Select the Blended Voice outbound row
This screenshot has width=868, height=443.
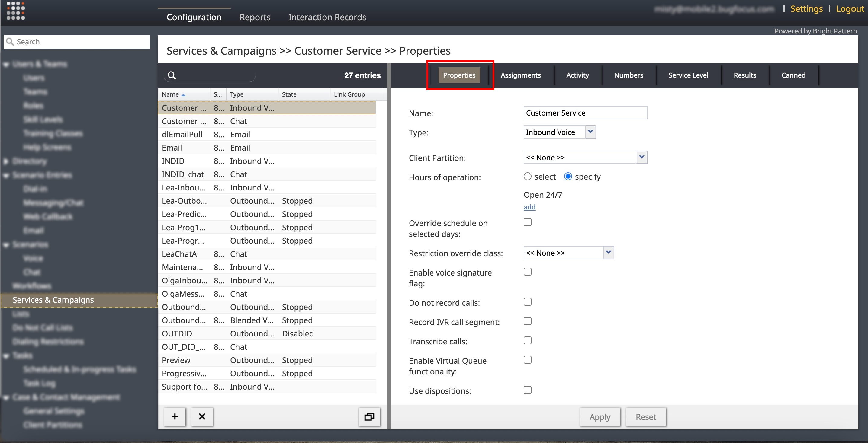point(267,320)
